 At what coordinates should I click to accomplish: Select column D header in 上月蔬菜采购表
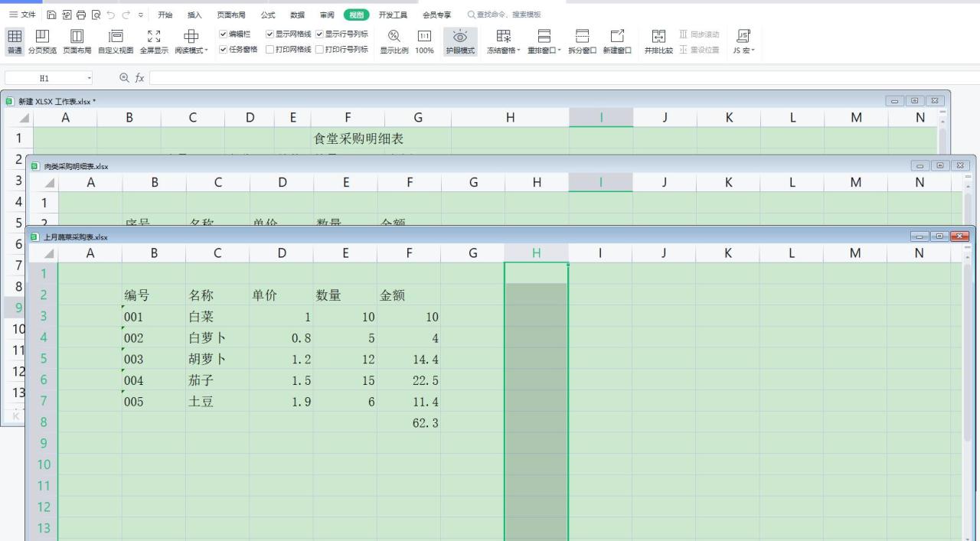coord(282,253)
